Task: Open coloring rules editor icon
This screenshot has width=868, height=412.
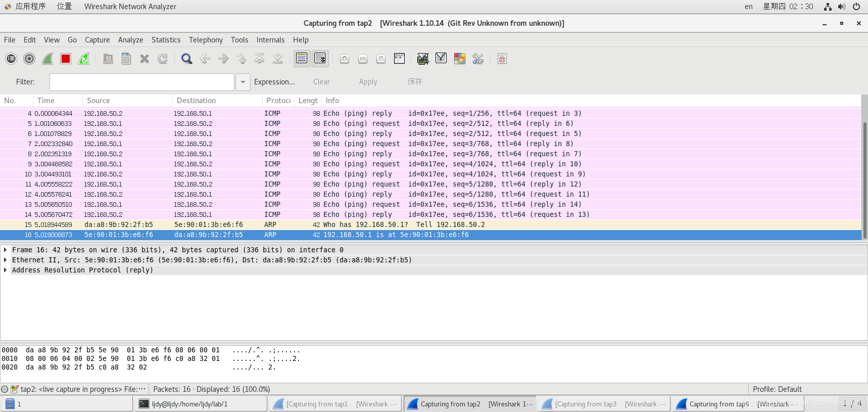Action: point(460,59)
